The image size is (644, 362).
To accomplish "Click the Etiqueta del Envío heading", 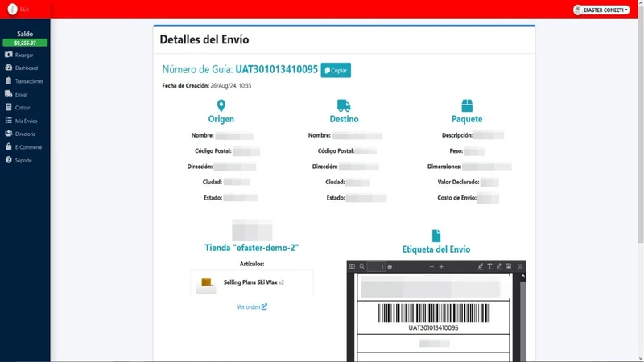I will coord(436,249).
